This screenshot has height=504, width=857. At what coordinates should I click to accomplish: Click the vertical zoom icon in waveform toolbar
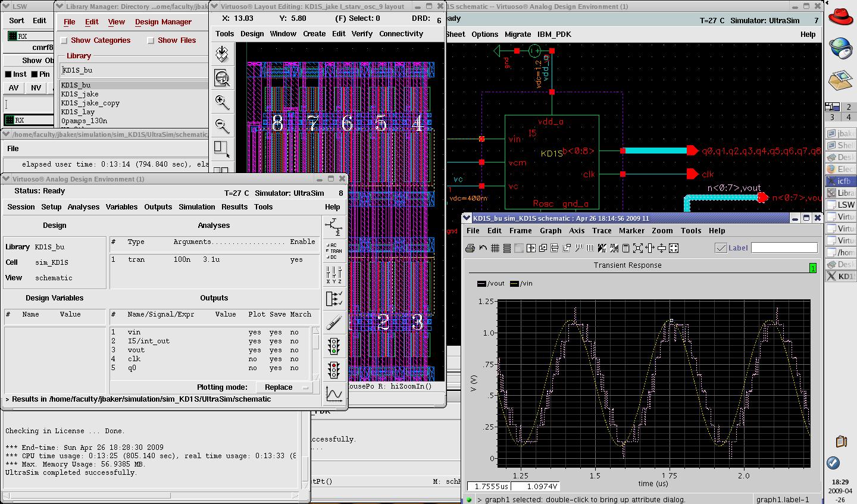coord(662,248)
